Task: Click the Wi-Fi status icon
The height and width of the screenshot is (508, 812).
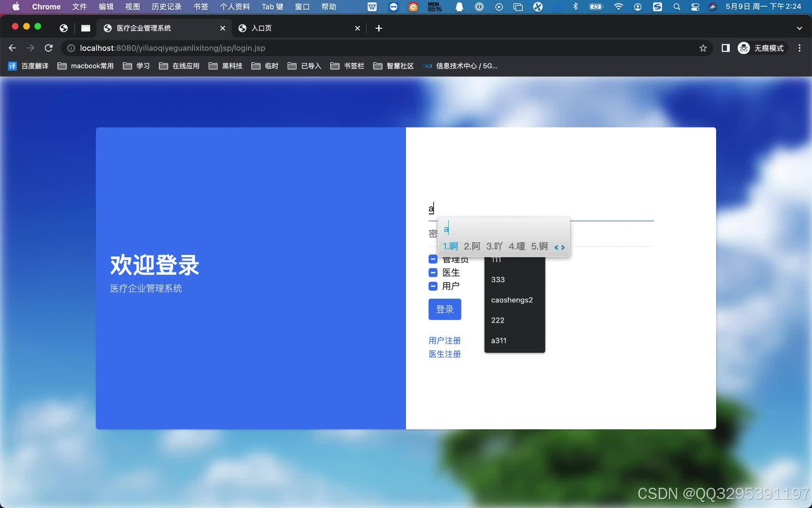Action: (618, 7)
